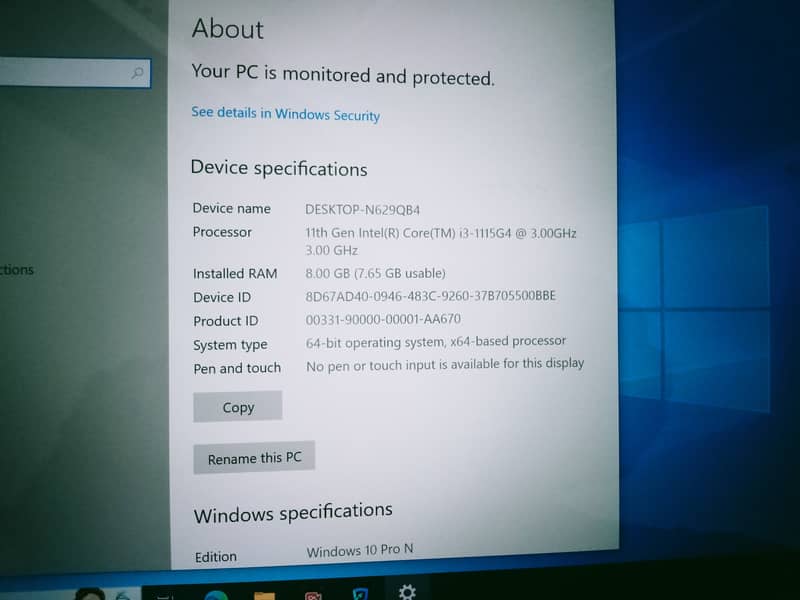Select the partially visible sidebar item ending in "ctions"
The image size is (800, 600).
pyautogui.click(x=17, y=270)
